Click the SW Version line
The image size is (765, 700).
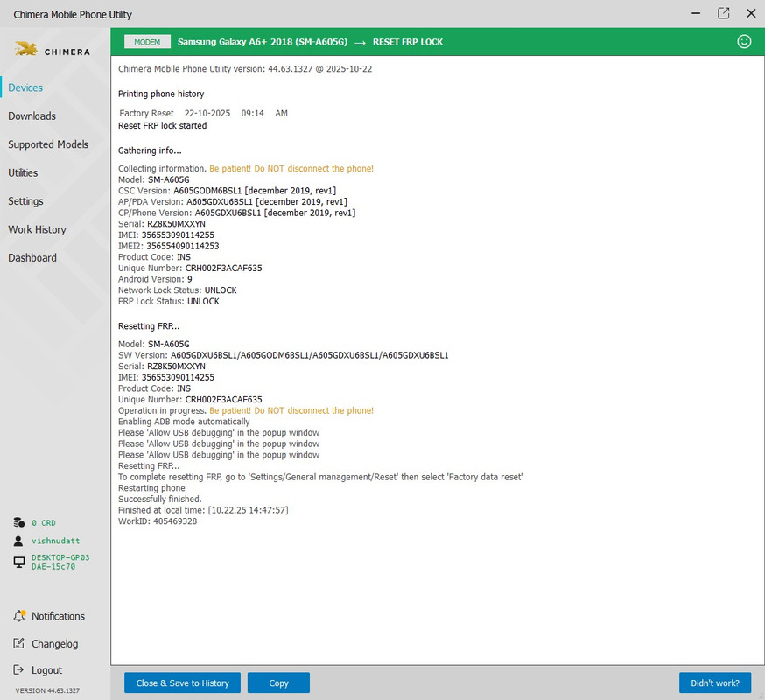283,355
